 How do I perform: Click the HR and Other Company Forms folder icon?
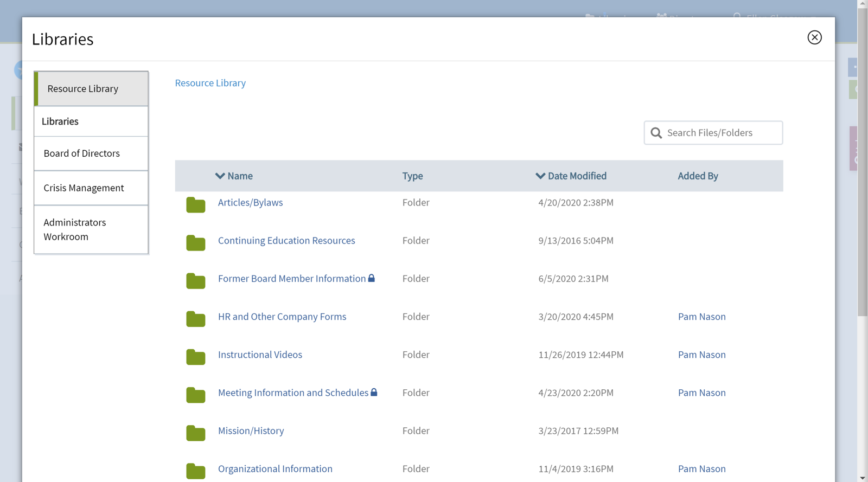[196, 319]
